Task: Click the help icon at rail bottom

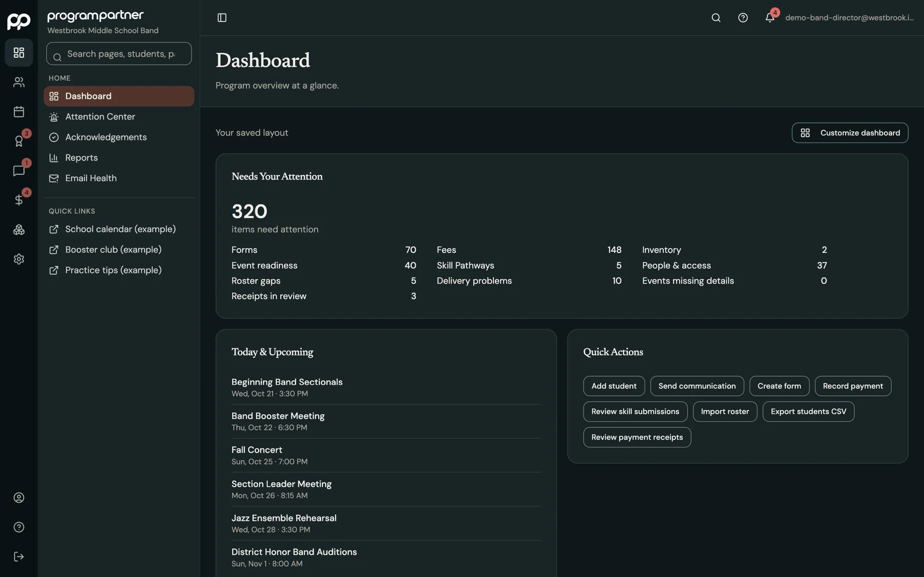Action: (18, 527)
